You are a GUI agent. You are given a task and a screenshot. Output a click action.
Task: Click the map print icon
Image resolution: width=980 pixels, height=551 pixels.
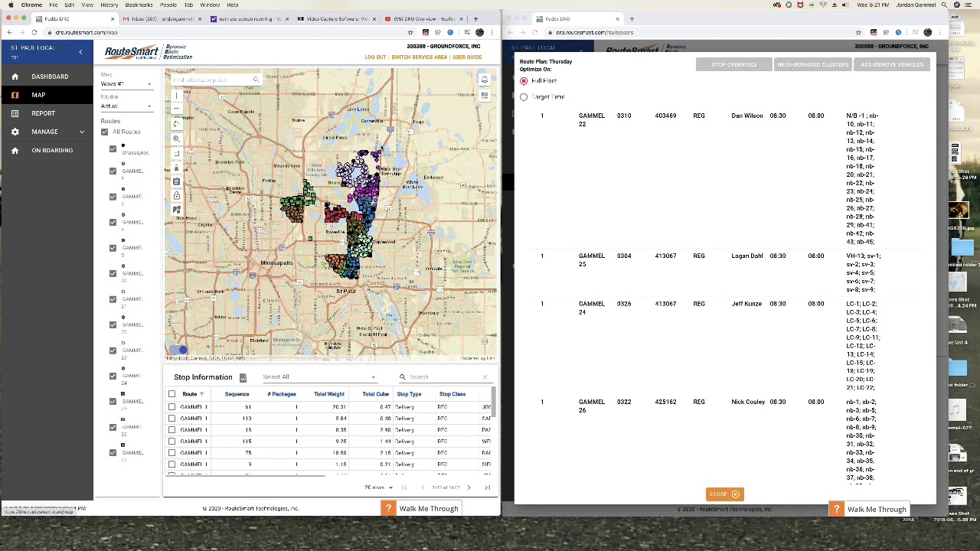pos(484,80)
